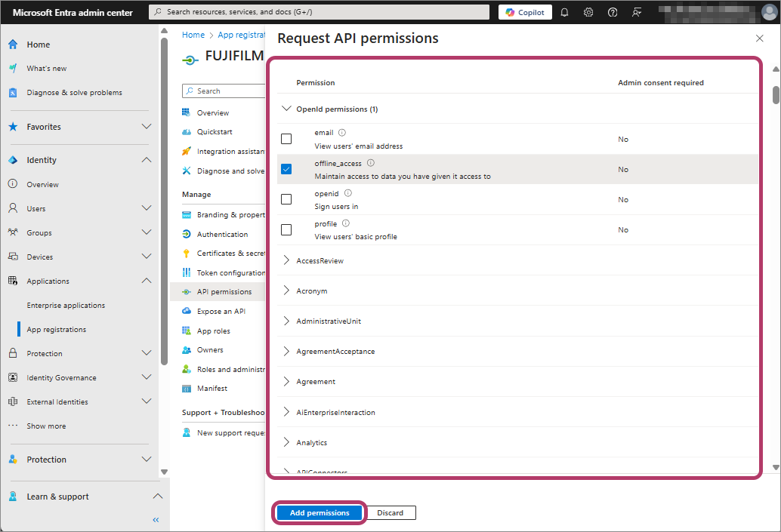Click the Home house icon in sidebar
Image resolution: width=781 pixels, height=532 pixels.
point(13,45)
